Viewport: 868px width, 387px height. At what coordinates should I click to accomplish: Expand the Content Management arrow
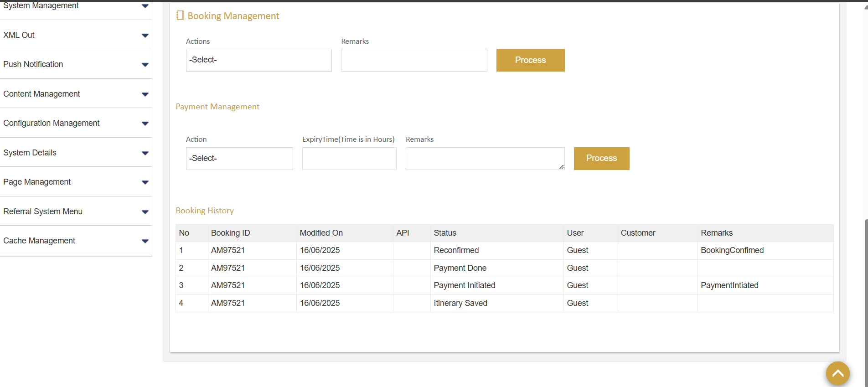145,94
